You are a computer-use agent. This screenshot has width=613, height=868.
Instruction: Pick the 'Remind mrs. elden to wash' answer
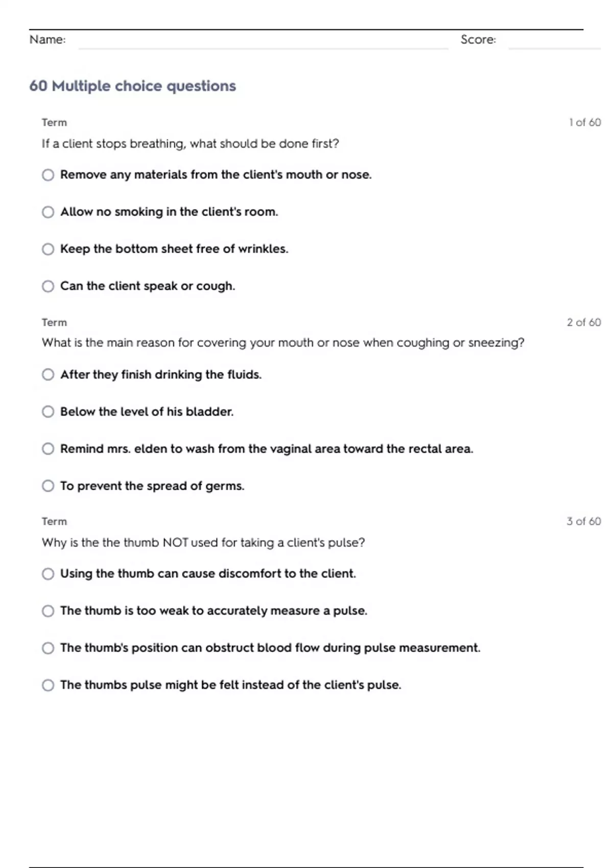pyautogui.click(x=48, y=449)
